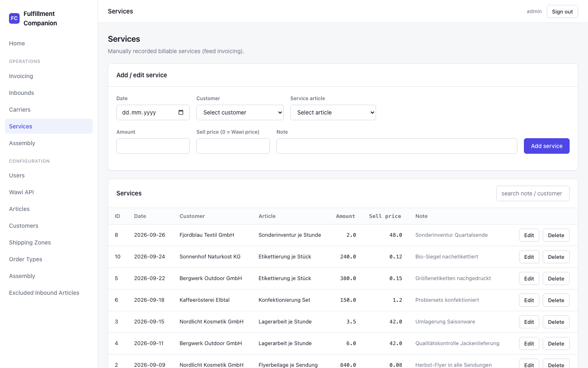Expand the Select customer dropdown
Viewport: 588px width, 368px height.
click(240, 112)
